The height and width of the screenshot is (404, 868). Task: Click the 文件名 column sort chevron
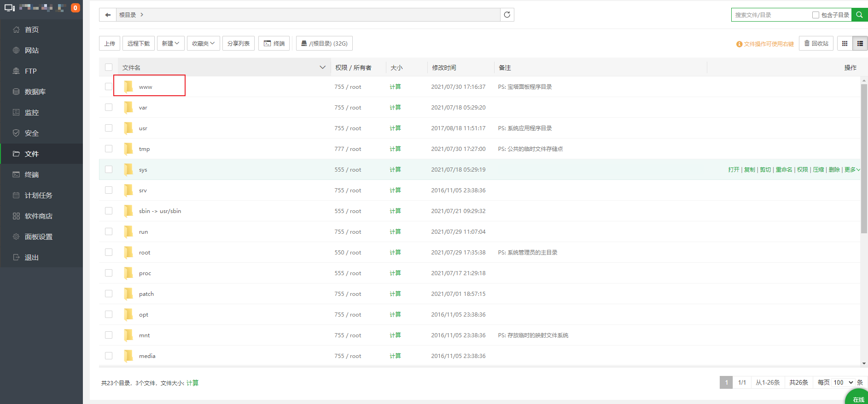point(322,67)
